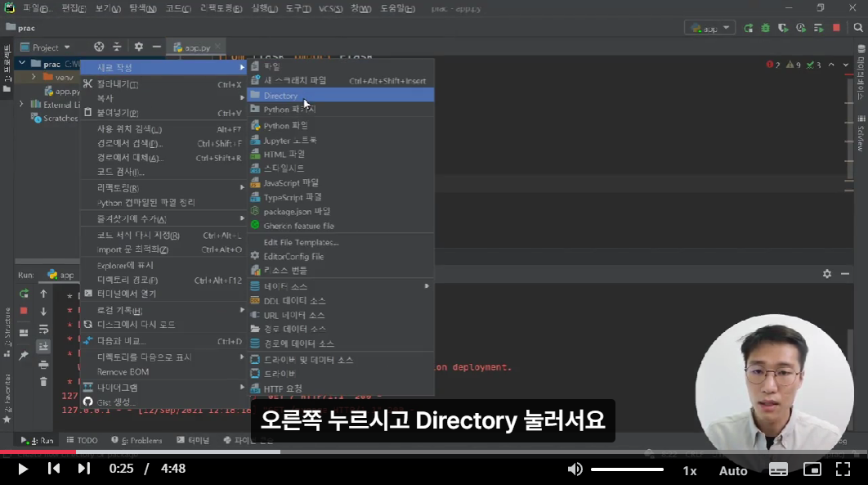This screenshot has width=868, height=485.
Task: Expand the External Libraries node arrow
Action: [x=21, y=104]
